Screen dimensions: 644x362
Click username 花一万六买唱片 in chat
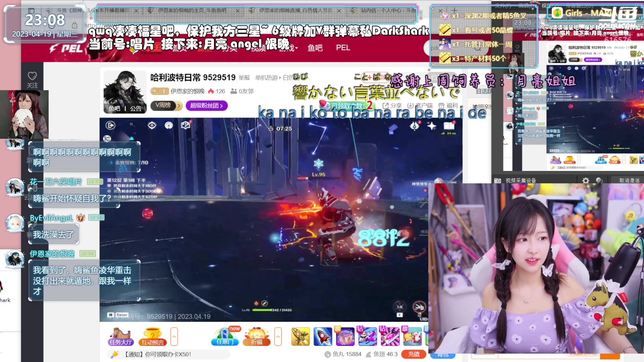pos(56,182)
